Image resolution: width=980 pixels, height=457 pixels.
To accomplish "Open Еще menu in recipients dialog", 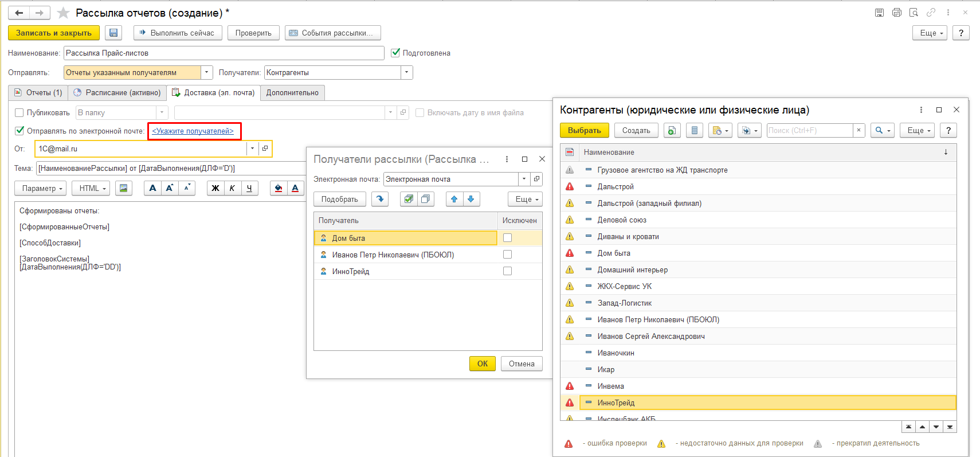I will coord(525,199).
